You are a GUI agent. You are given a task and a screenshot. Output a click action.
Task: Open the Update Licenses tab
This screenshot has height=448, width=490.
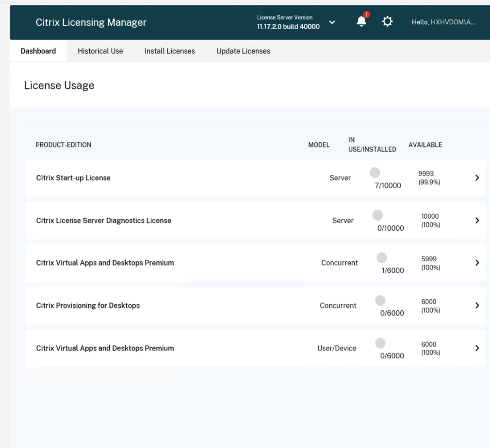(x=244, y=51)
